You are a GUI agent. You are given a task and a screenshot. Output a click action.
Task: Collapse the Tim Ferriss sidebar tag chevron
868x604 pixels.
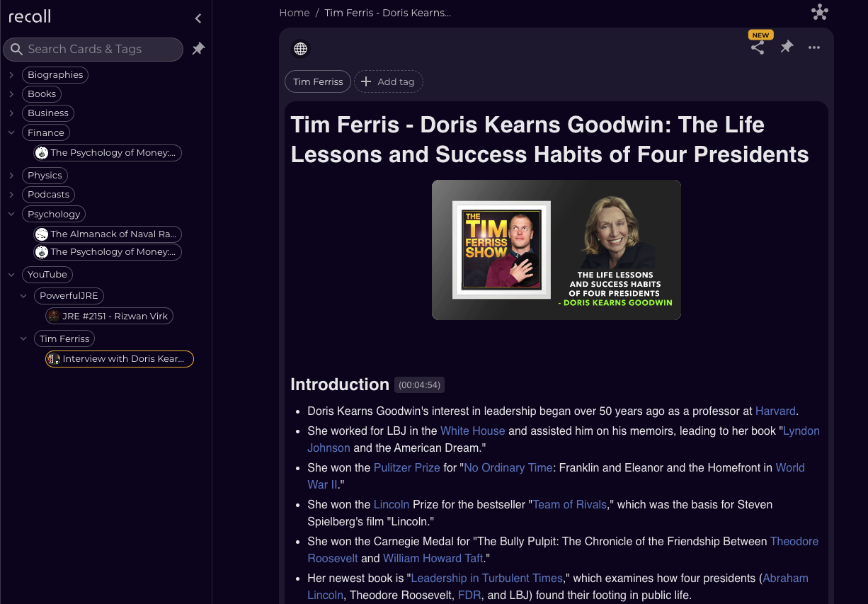pos(23,338)
